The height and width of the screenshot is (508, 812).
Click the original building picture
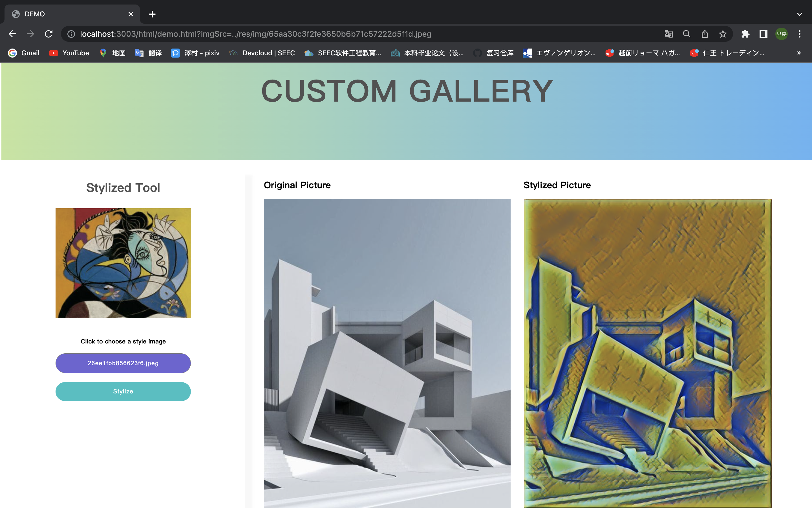coord(387,353)
